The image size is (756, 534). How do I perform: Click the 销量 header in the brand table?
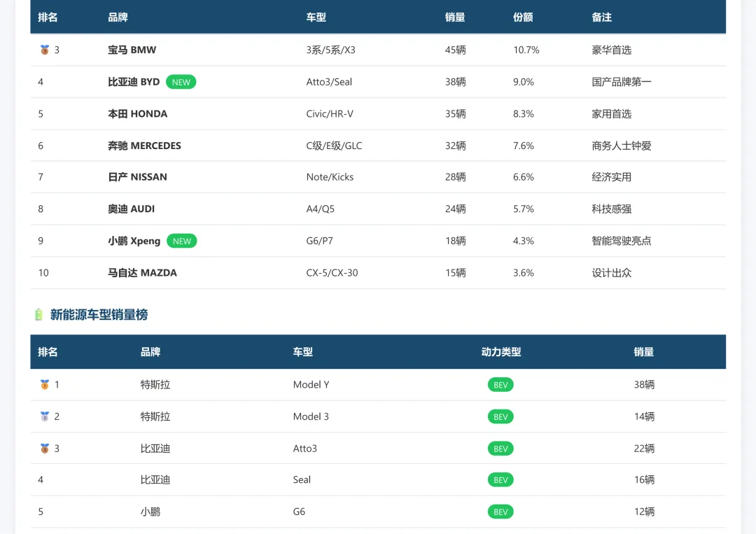[455, 17]
